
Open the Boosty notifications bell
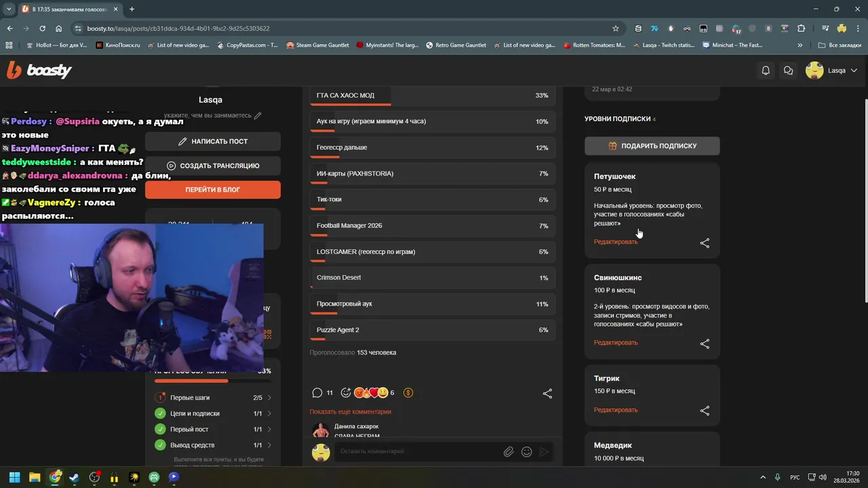(766, 70)
